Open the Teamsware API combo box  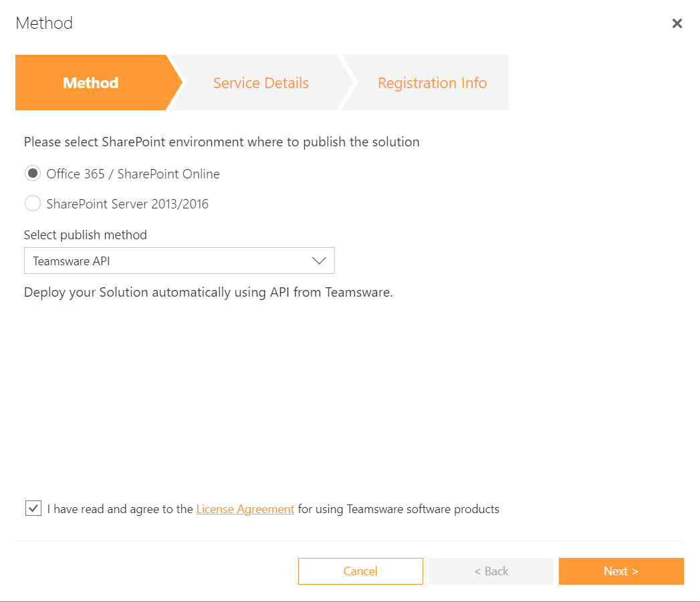[x=179, y=261]
